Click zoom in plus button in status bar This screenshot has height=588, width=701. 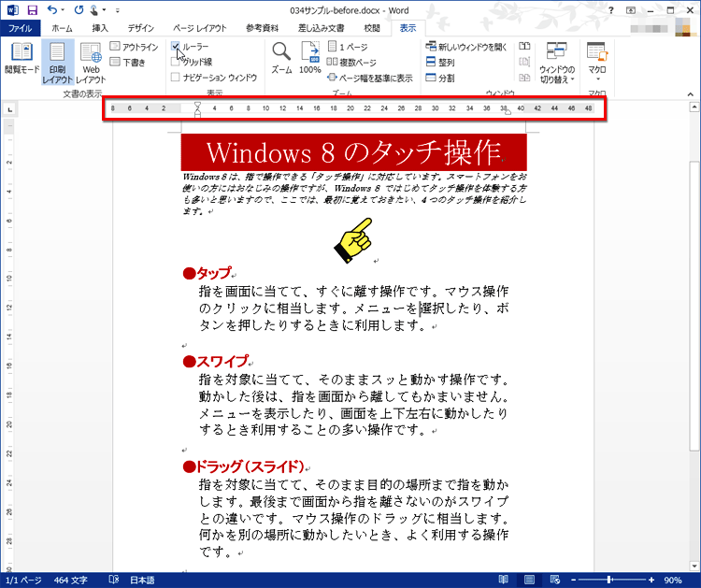point(651,580)
